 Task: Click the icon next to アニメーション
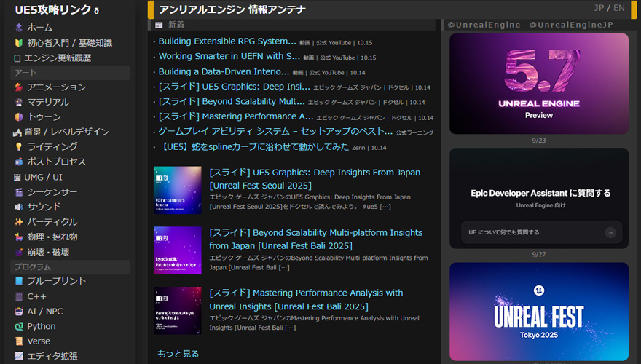click(18, 87)
